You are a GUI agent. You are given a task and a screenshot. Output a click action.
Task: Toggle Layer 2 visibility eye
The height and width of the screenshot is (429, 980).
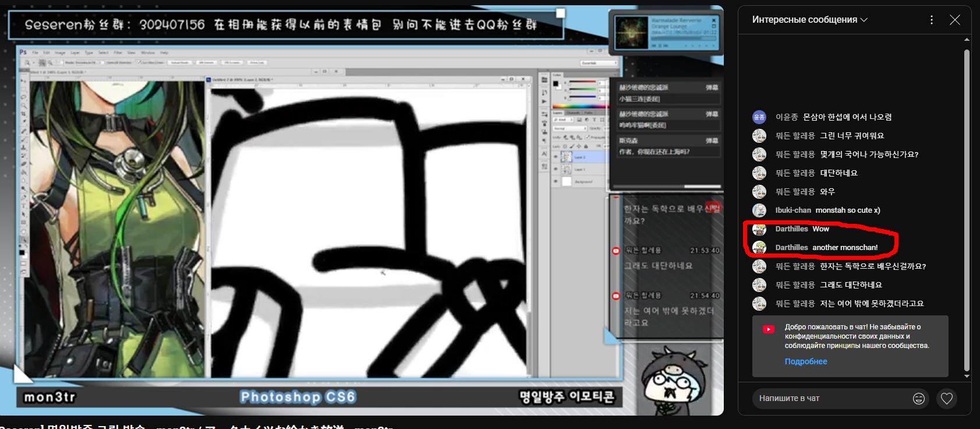pyautogui.click(x=556, y=157)
